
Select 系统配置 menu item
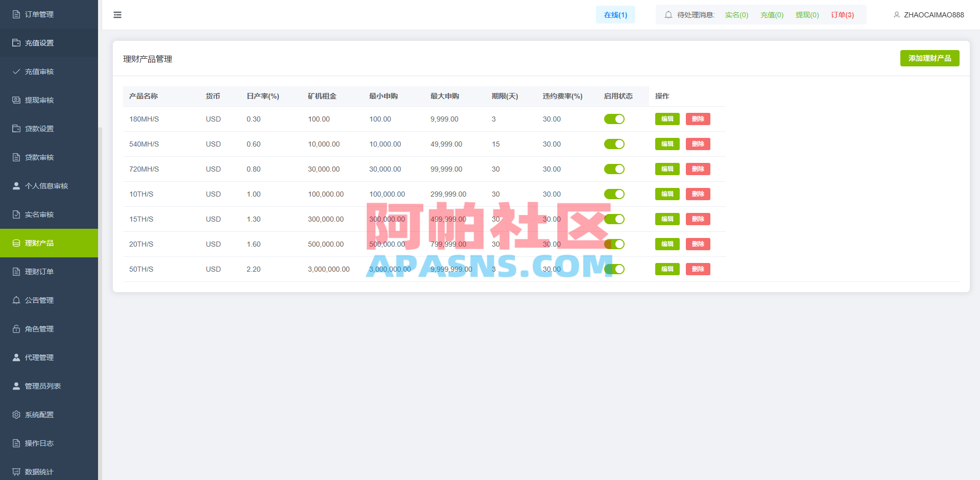tap(49, 415)
